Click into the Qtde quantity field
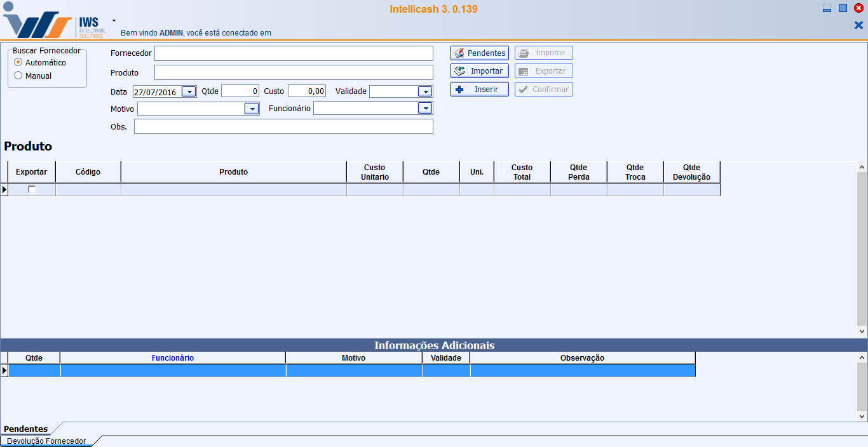Viewport: 868px width, 447px height. coord(240,91)
